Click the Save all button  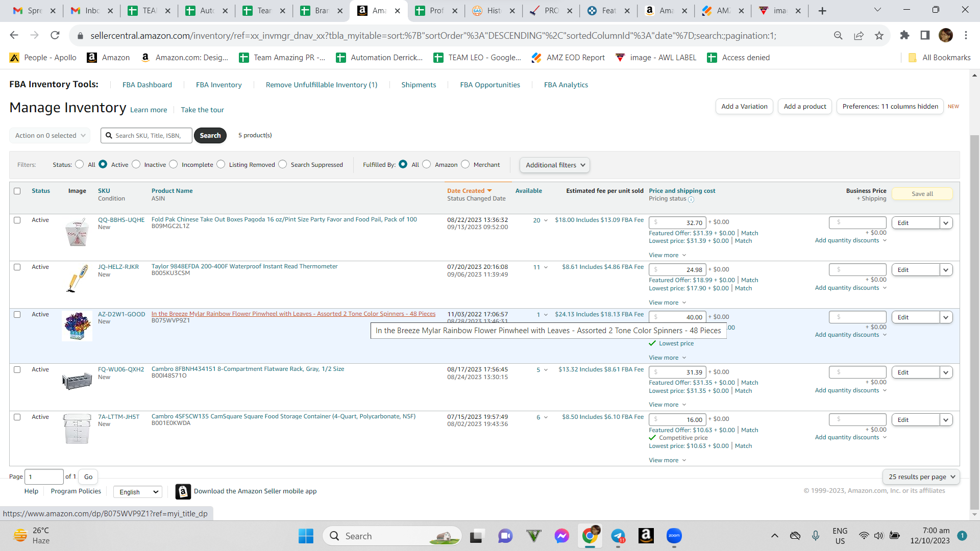(922, 194)
